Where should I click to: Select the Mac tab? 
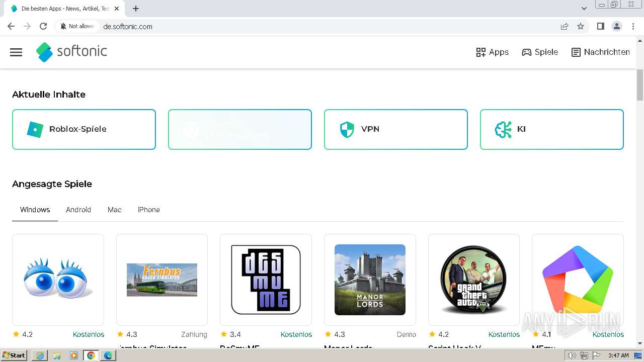coord(115,210)
